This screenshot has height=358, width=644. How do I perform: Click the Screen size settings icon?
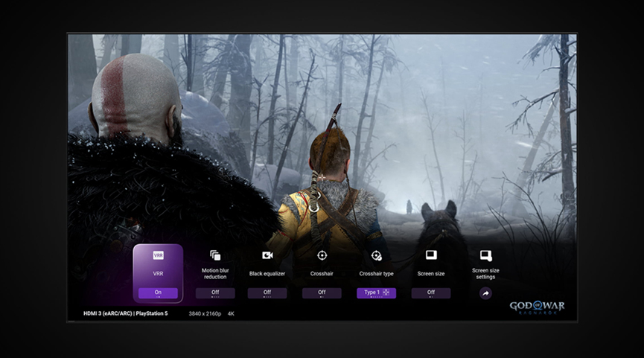pos(486,256)
